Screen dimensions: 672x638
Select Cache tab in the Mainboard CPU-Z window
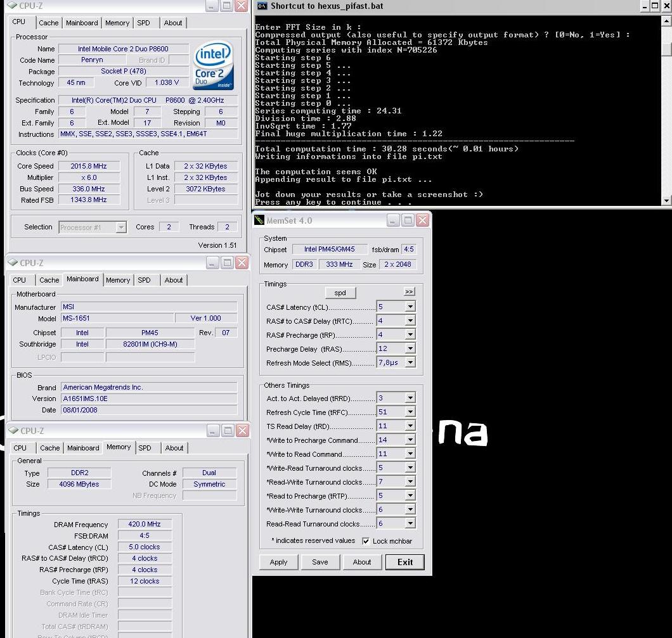click(x=49, y=280)
